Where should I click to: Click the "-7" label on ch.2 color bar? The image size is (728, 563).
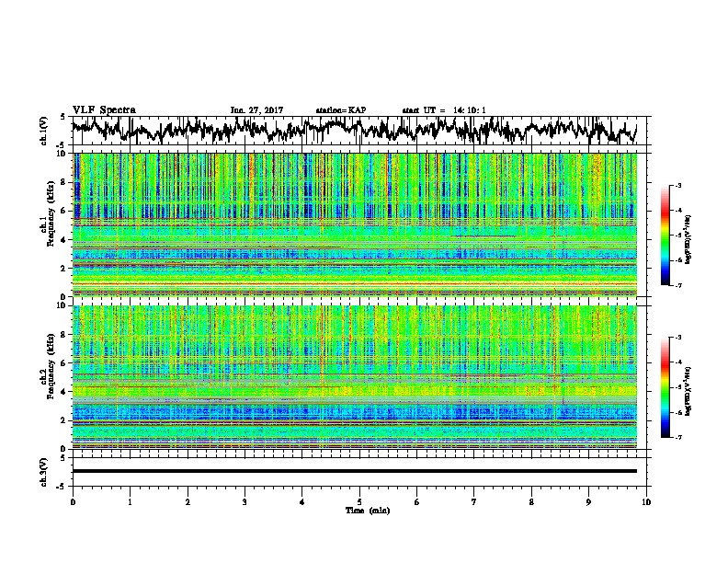pos(677,437)
